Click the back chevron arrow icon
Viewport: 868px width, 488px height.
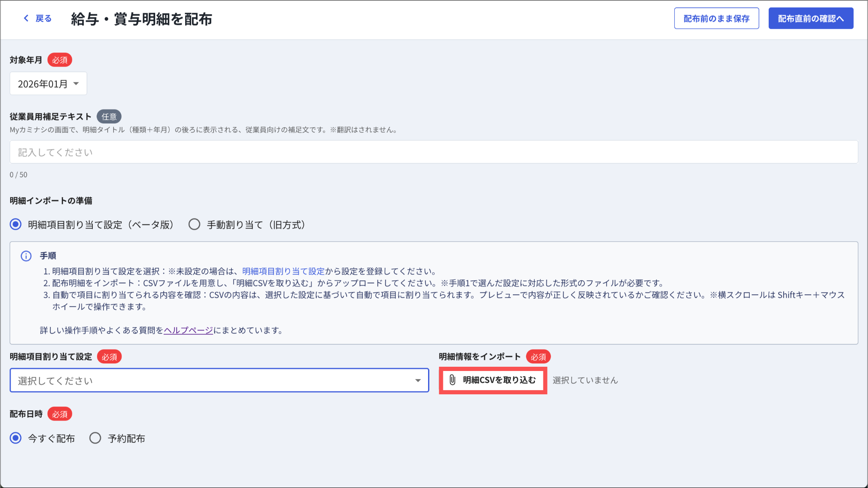click(26, 18)
